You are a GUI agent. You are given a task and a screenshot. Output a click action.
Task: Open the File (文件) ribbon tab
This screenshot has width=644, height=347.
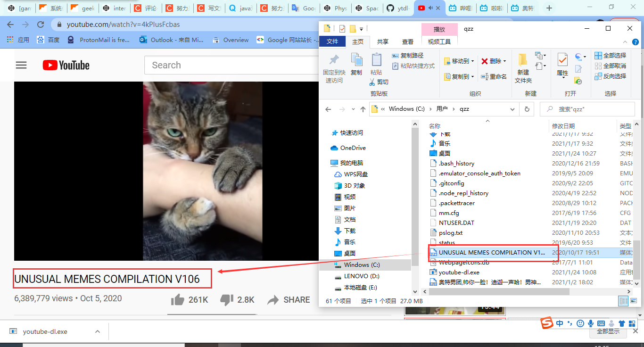pyautogui.click(x=332, y=41)
